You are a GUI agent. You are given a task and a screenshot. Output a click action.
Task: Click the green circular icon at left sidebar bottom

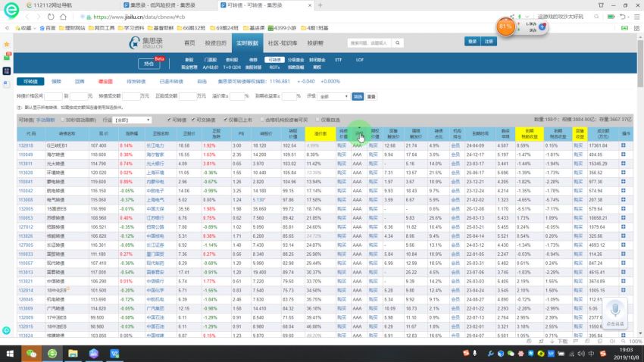coord(7,330)
